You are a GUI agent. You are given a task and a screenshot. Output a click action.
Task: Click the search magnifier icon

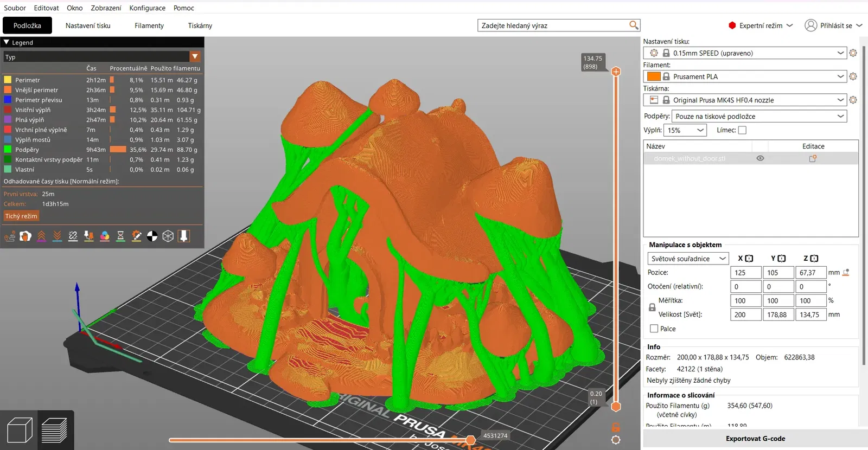[634, 25]
